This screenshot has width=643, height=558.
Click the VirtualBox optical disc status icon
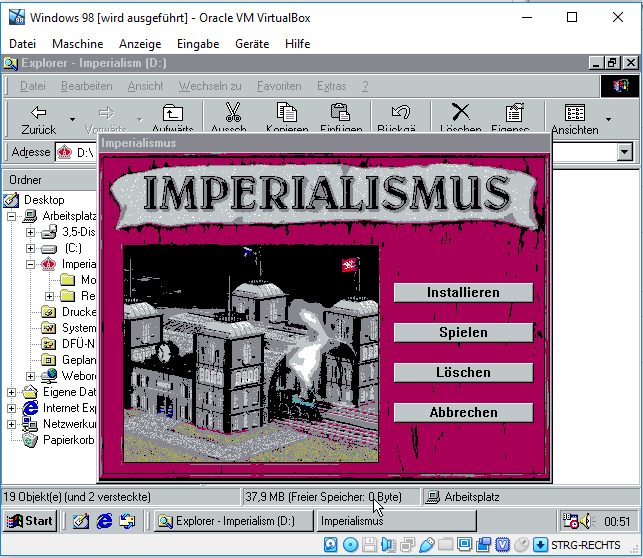pyautogui.click(x=350, y=545)
